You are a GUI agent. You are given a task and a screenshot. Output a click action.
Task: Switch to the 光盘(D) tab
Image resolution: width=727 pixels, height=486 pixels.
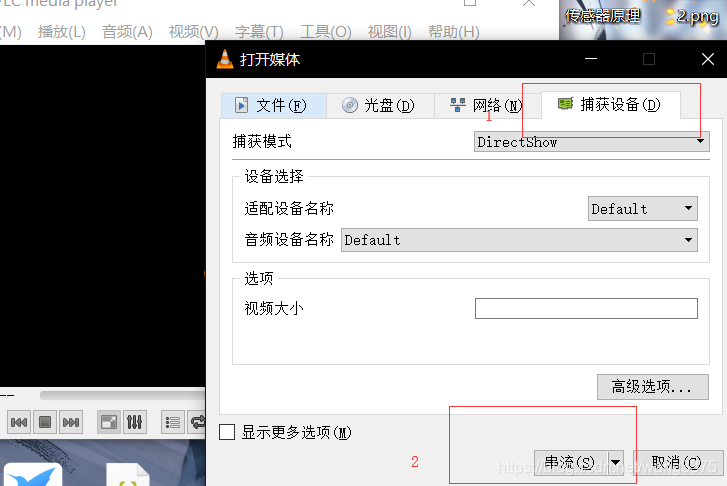(380, 105)
